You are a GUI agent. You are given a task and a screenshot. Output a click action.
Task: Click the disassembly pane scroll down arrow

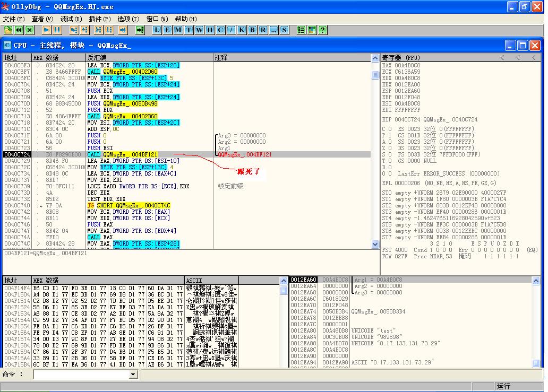click(x=375, y=245)
